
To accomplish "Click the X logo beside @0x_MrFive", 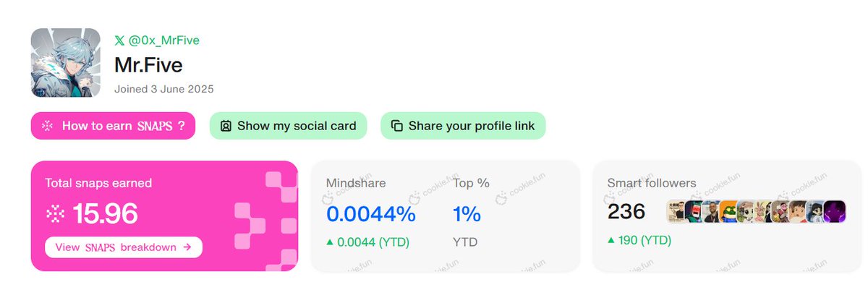I will pos(120,40).
